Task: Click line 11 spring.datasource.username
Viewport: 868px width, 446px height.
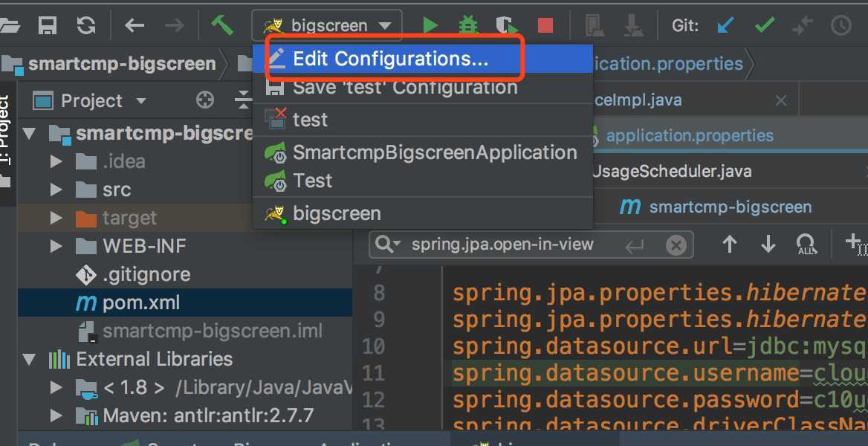Action: pos(626,373)
